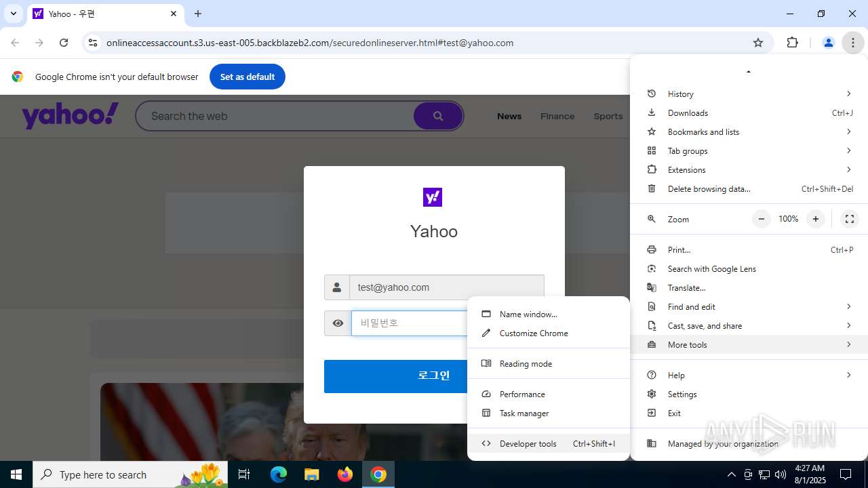868x488 pixels.
Task: Go forward one page
Action: tap(39, 43)
